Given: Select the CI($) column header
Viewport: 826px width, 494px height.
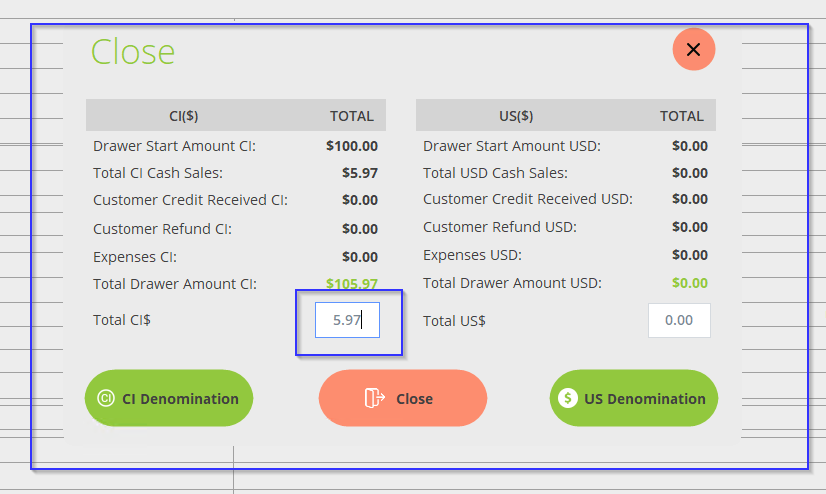Looking at the screenshot, I should [184, 116].
